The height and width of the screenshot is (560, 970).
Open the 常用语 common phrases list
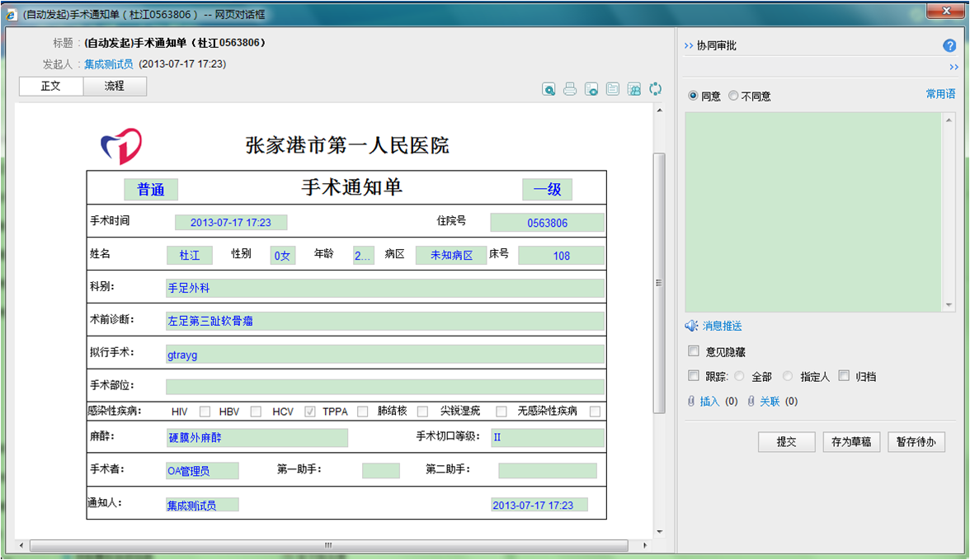(940, 95)
